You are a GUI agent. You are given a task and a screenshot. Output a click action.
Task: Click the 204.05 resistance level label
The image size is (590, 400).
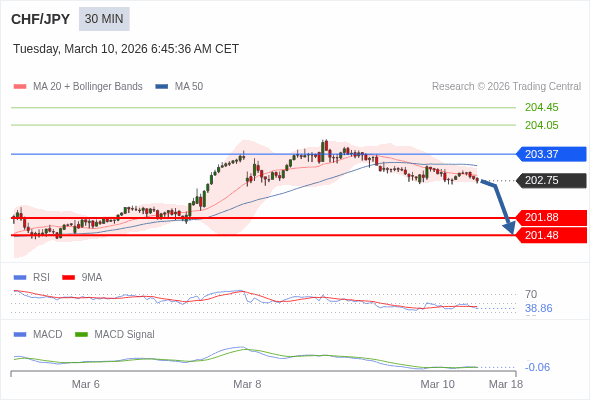tap(541, 125)
